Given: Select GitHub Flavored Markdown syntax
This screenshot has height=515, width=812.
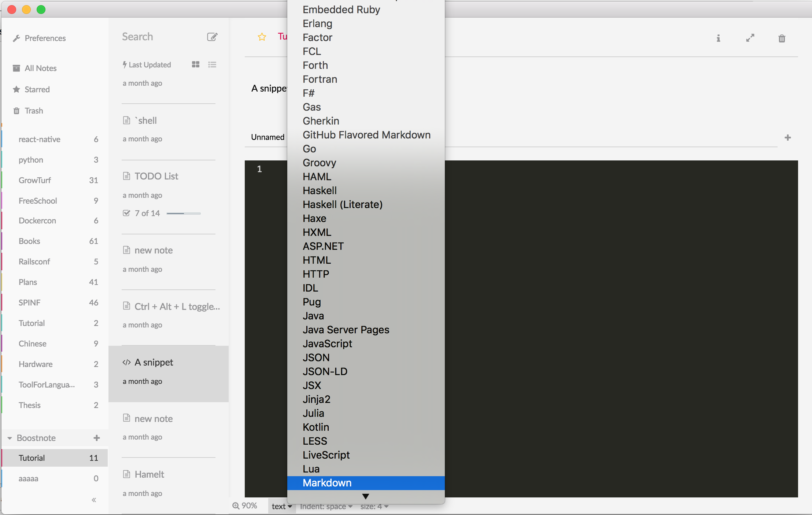Looking at the screenshot, I should 366,135.
